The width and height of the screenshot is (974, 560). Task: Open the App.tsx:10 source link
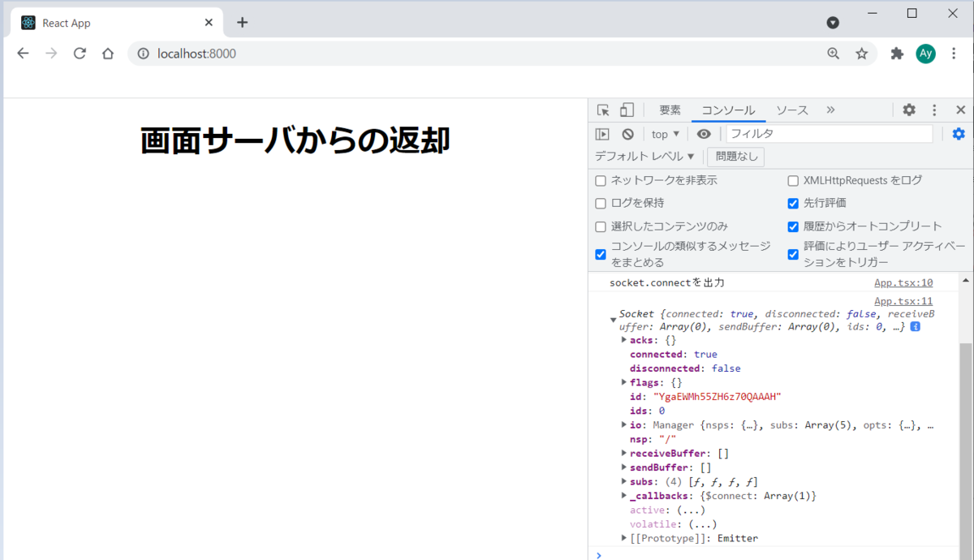click(903, 282)
